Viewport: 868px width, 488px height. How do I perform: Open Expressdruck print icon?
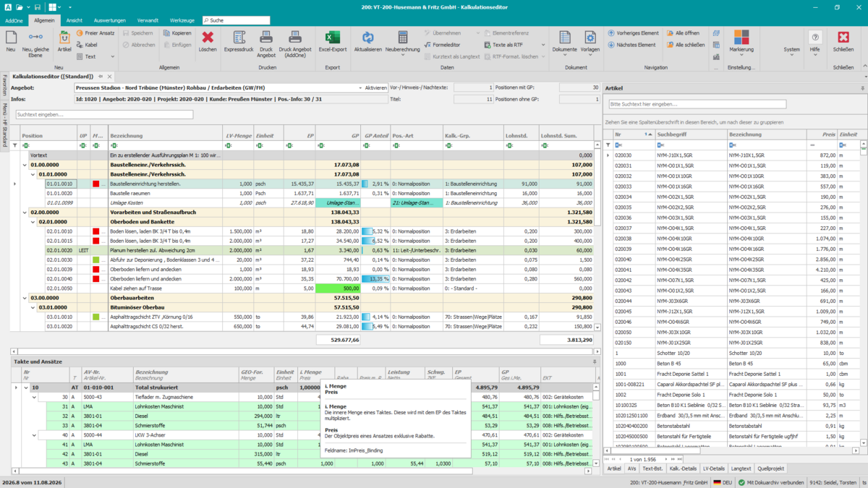pyautogui.click(x=239, y=38)
